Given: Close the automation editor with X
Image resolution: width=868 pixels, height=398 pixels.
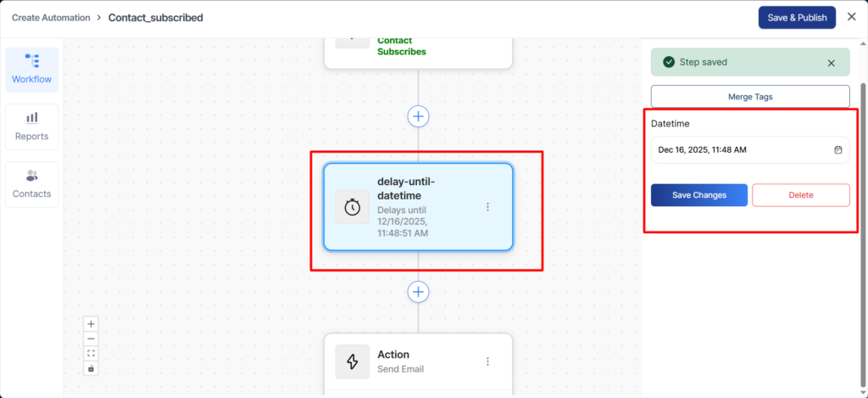Looking at the screenshot, I should coord(851,18).
